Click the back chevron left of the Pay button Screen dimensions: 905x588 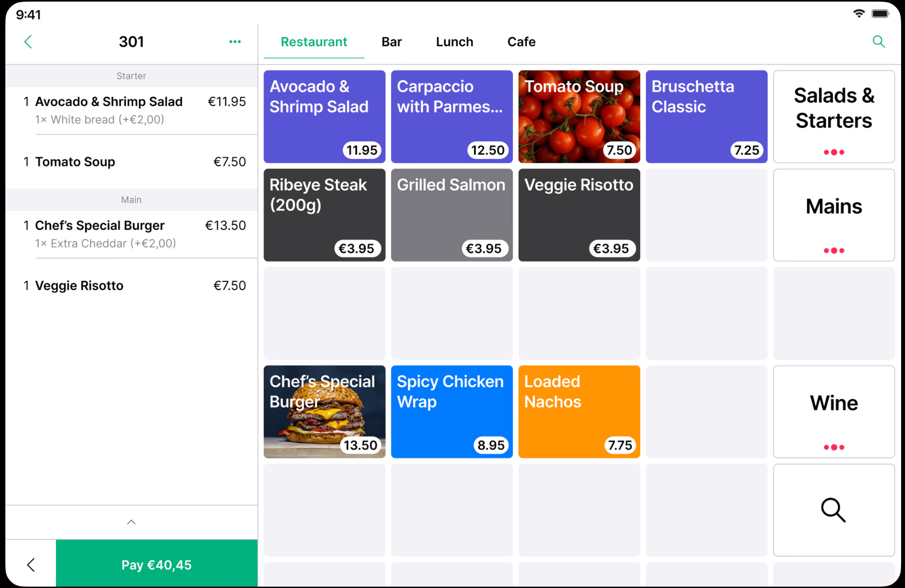[x=31, y=565]
